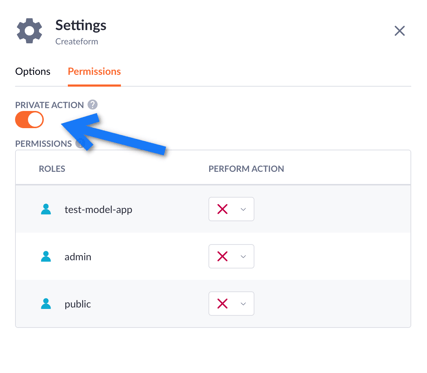Click the Settings gear icon

coord(30,31)
